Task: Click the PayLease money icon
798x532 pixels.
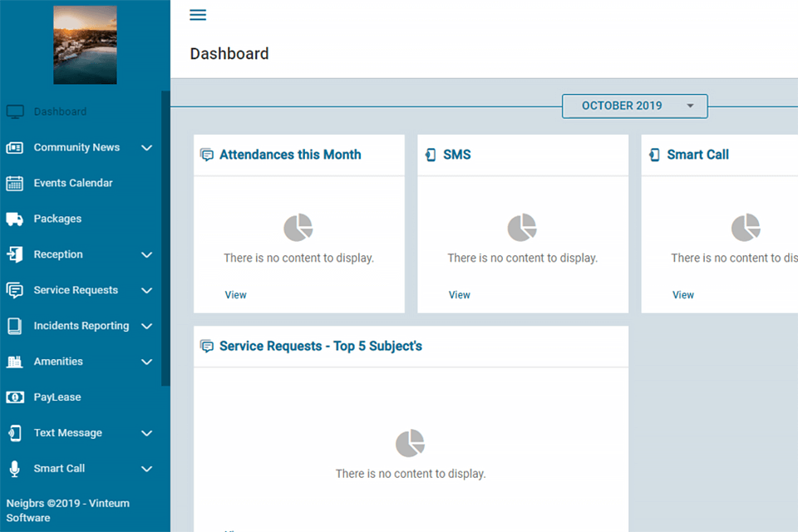Action: (x=14, y=397)
